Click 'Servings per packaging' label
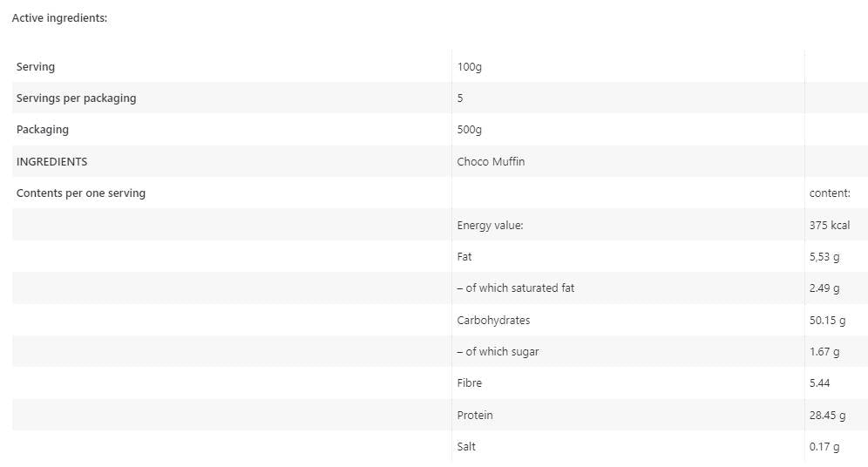This screenshot has height=467, width=868. [x=77, y=98]
